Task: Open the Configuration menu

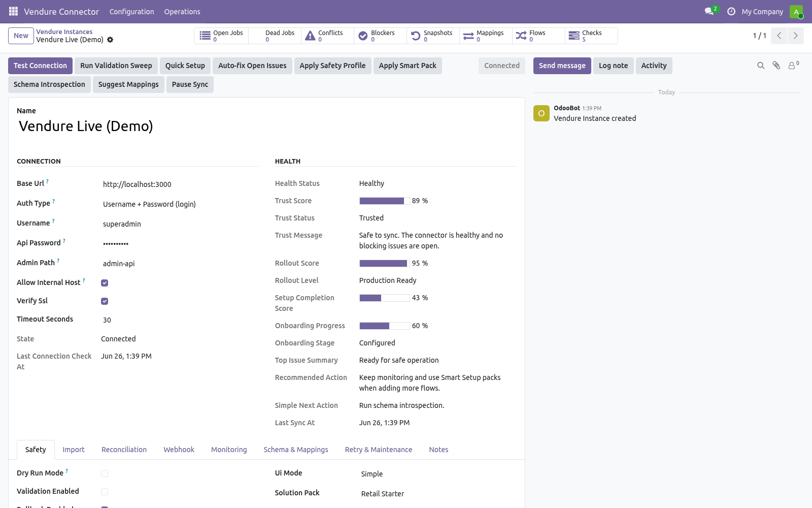Action: click(x=131, y=12)
